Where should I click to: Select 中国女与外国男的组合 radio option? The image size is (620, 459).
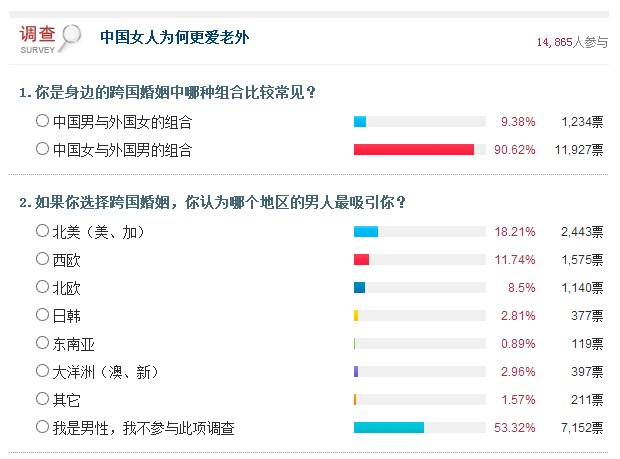point(42,149)
